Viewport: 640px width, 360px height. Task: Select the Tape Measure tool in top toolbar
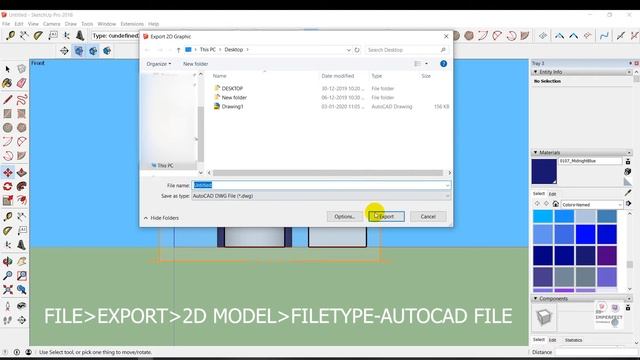pyautogui.click(x=10, y=36)
